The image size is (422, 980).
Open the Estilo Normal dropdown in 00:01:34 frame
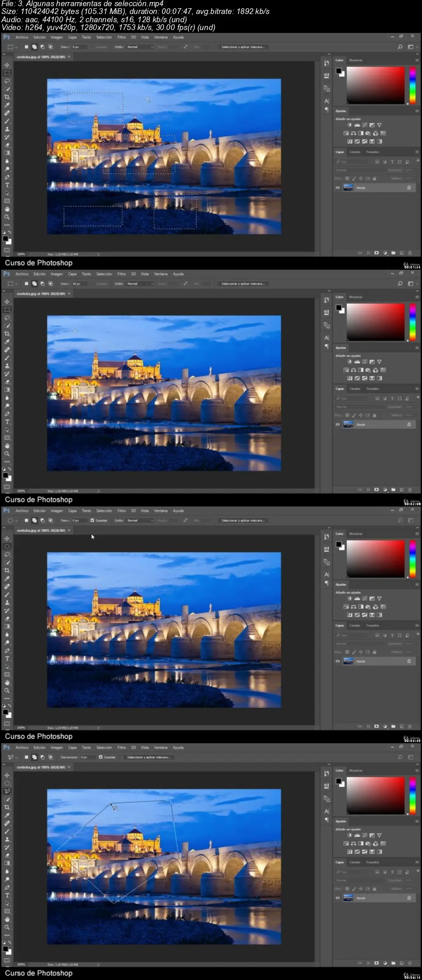point(140,47)
